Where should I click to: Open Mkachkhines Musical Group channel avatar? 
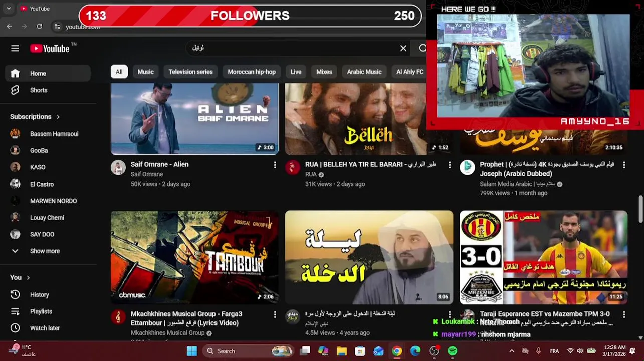coord(118,317)
